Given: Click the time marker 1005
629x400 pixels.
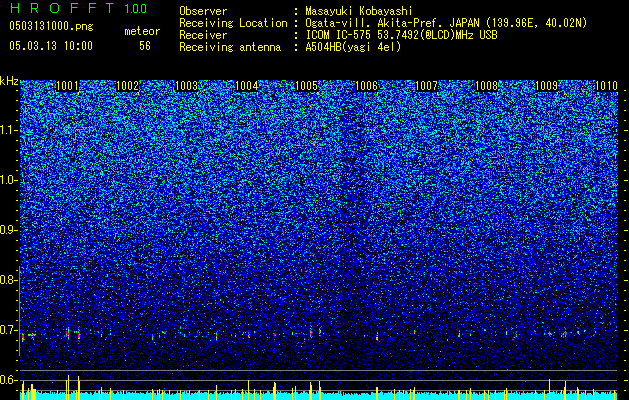Looking at the screenshot, I should tap(306, 86).
